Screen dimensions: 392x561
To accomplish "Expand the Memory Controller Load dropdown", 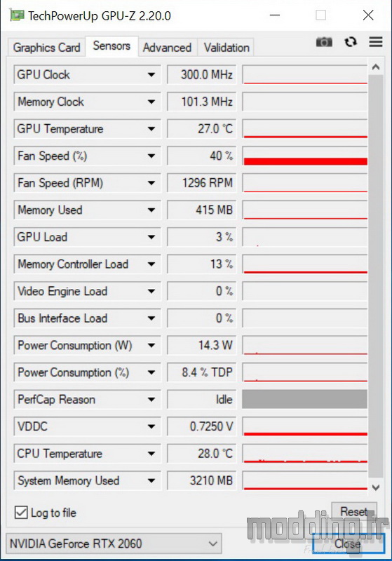I will 151,264.
